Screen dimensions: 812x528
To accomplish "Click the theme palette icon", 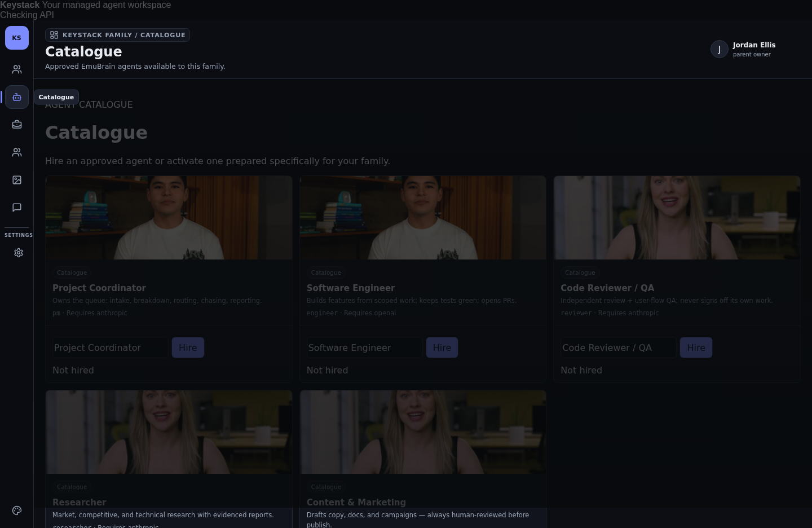I will point(17,511).
